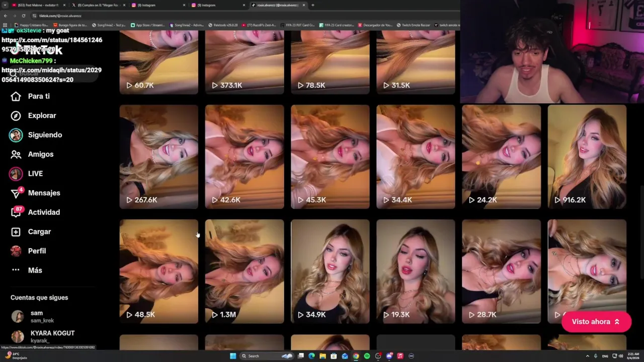Viewport: 644px width, 362px height.
Task: Open the Perfil page
Action: tap(28, 251)
